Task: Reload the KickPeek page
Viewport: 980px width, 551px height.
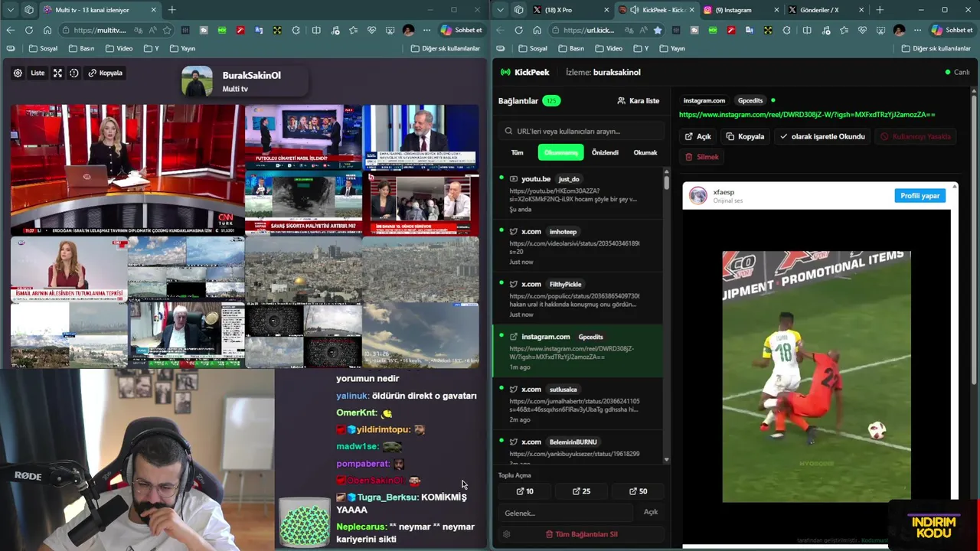Action: (518, 31)
